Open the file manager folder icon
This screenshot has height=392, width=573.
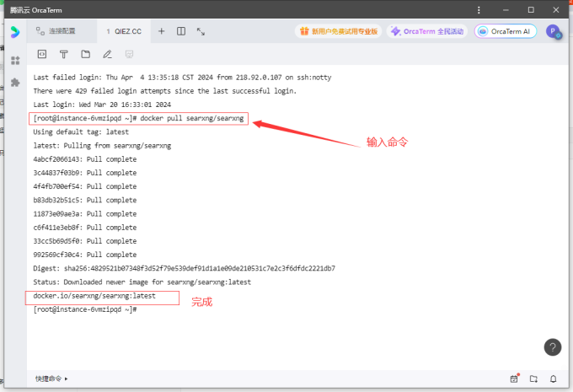click(85, 54)
